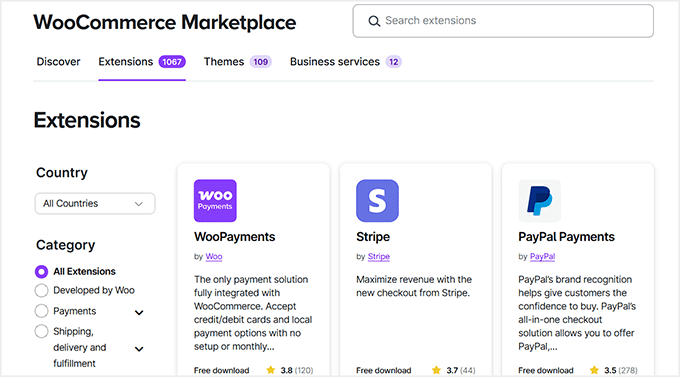Switch to the Extensions tab
Screen dimensions: 680x377
point(142,62)
